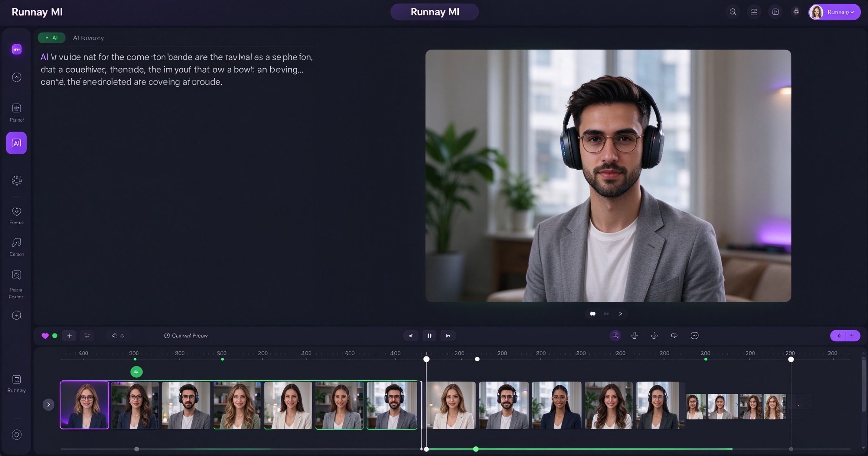868x456 pixels.
Task: Click zoom in on the purple zoom control
Action: (839, 336)
